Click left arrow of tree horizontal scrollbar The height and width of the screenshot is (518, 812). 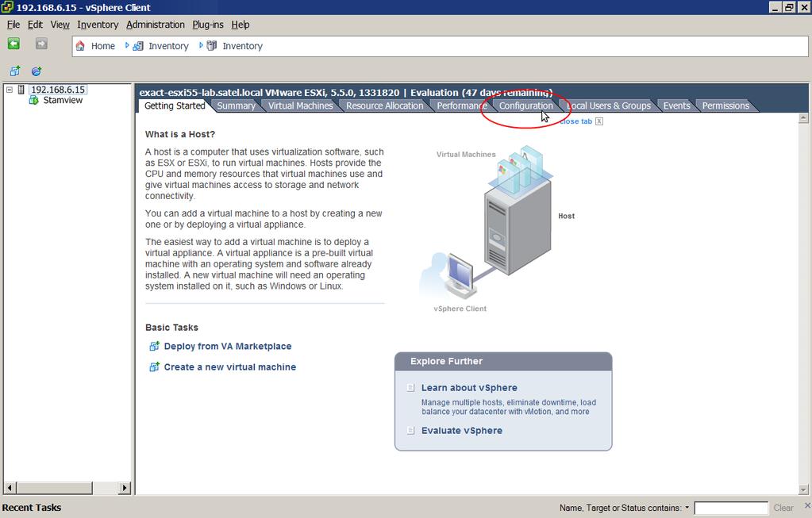10,488
